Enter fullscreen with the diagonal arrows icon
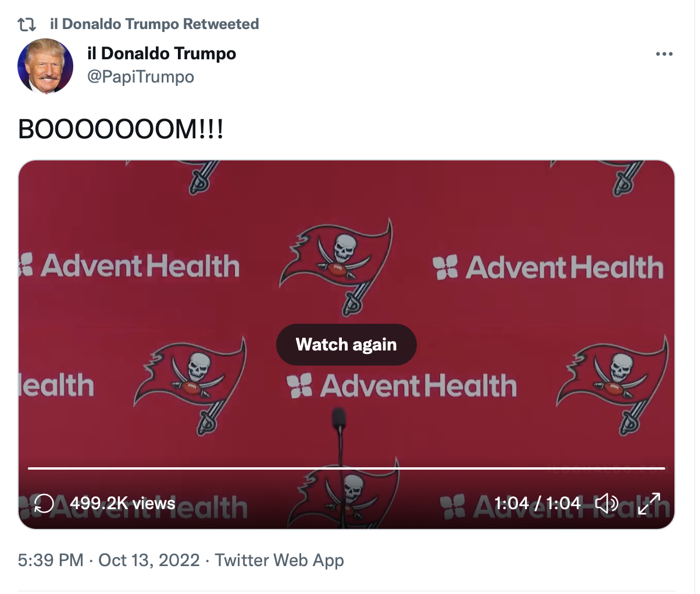This screenshot has width=700, height=594. [649, 503]
